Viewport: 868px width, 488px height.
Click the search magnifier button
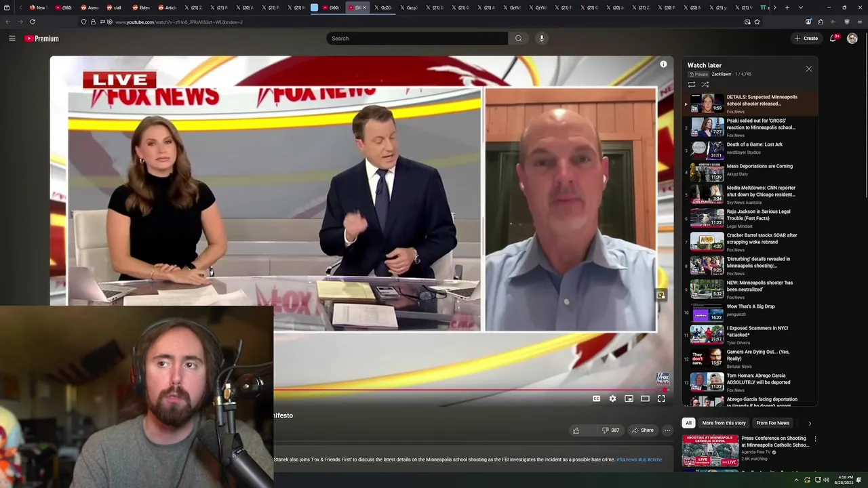(519, 39)
